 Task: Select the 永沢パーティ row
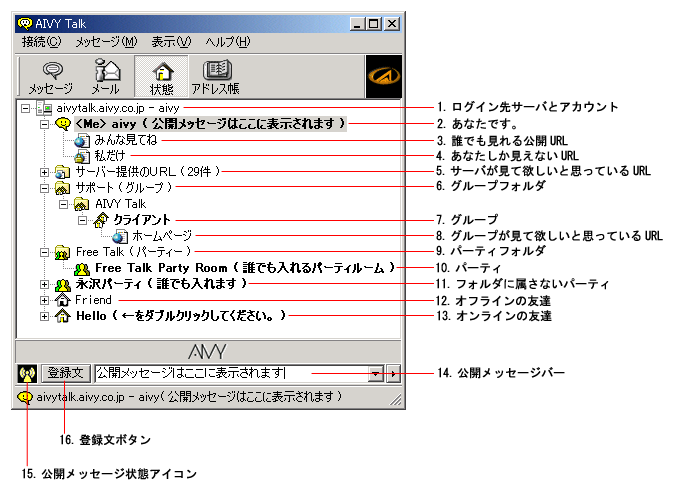pos(161,284)
